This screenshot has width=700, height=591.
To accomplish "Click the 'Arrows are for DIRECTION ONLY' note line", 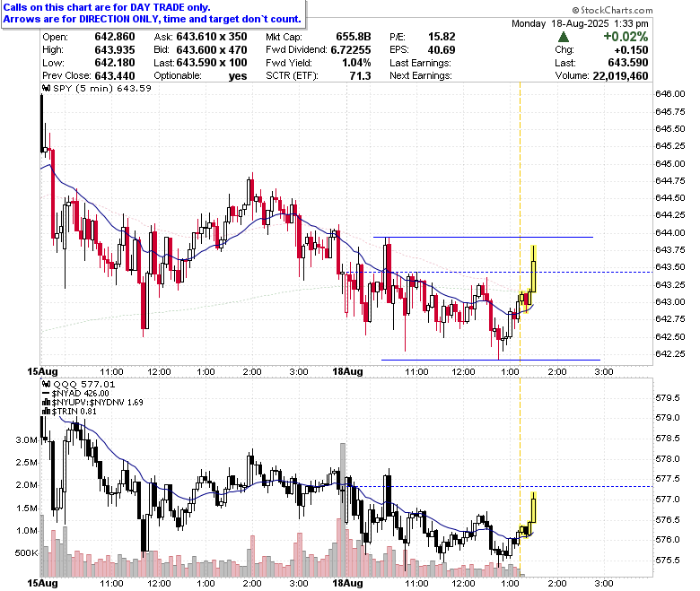I will 152,19.
